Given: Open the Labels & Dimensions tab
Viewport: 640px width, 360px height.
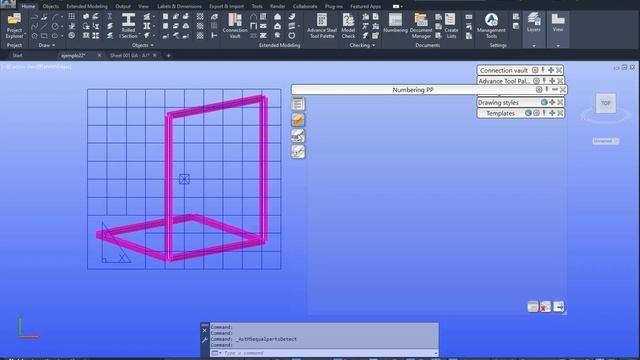Looking at the screenshot, I should [x=179, y=6].
